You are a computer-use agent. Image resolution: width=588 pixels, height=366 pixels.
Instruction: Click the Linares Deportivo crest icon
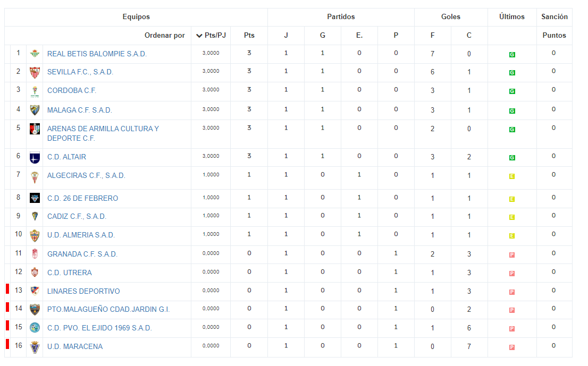[x=35, y=291]
